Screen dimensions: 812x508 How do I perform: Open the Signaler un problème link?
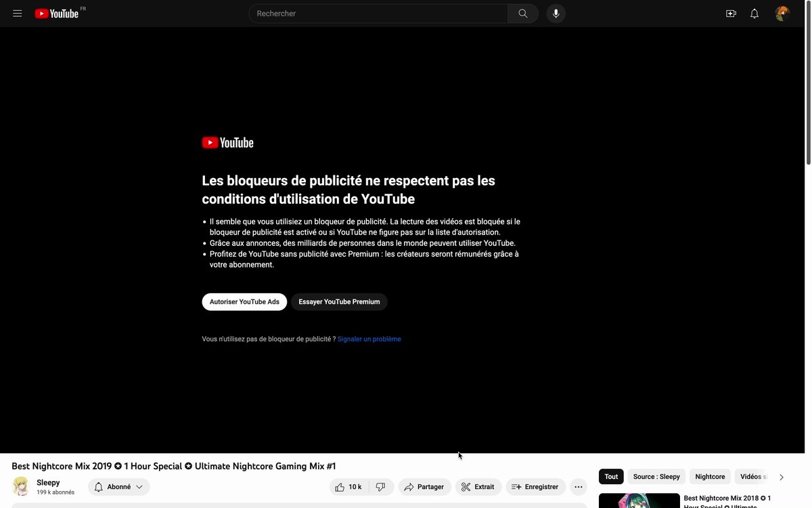(369, 339)
